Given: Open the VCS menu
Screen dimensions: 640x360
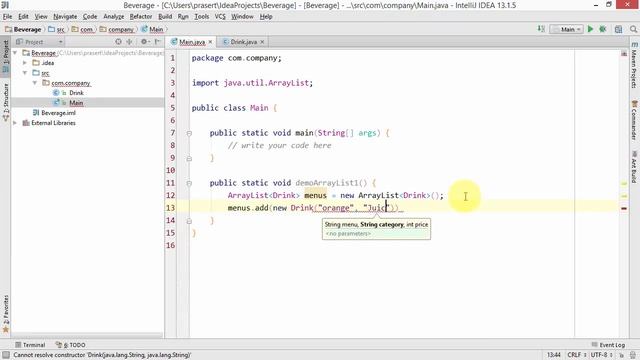Looking at the screenshot, I should pos(220,16).
